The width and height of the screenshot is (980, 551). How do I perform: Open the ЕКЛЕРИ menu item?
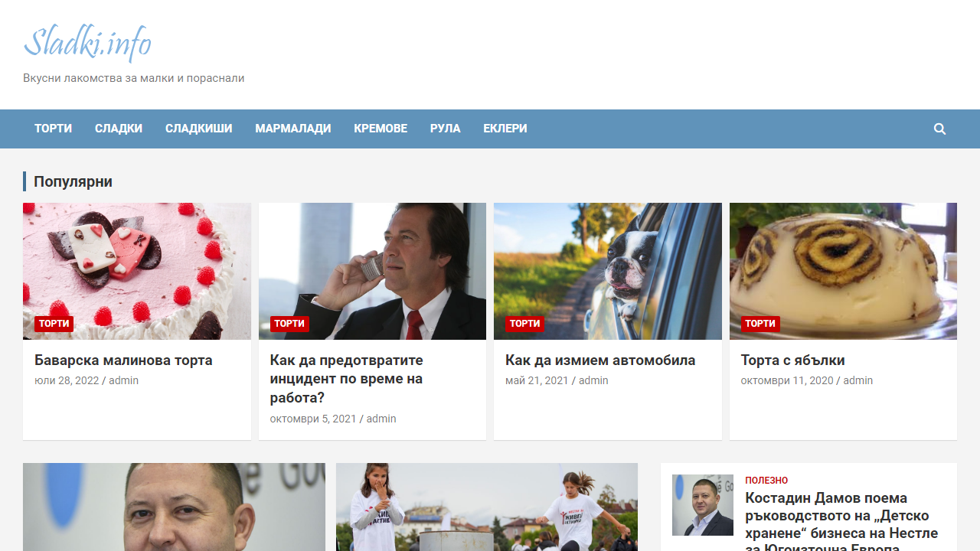pyautogui.click(x=505, y=129)
